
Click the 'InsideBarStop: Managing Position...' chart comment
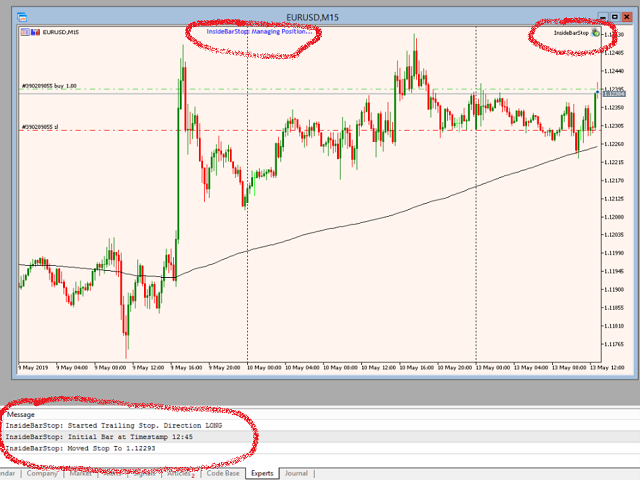pyautogui.click(x=259, y=31)
